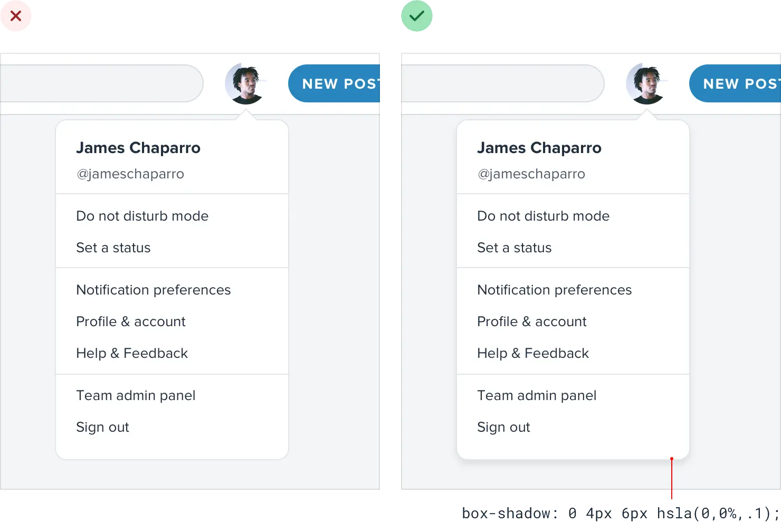Click the profile avatar in left example
Image resolution: width=781 pixels, height=532 pixels.
coord(245,84)
